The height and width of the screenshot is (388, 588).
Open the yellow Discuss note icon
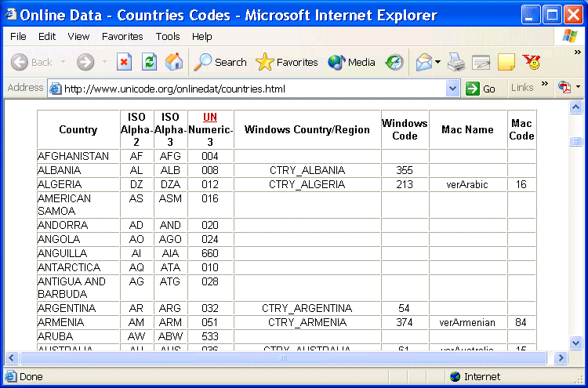click(506, 62)
